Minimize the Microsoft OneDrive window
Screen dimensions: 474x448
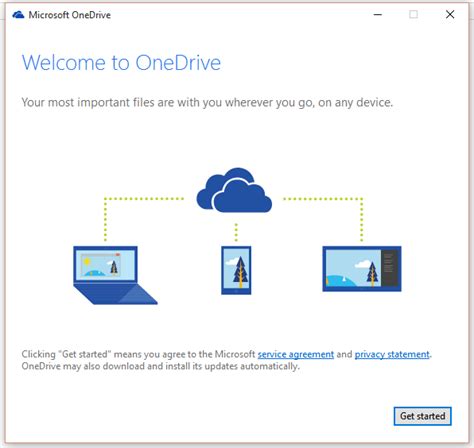click(x=378, y=15)
